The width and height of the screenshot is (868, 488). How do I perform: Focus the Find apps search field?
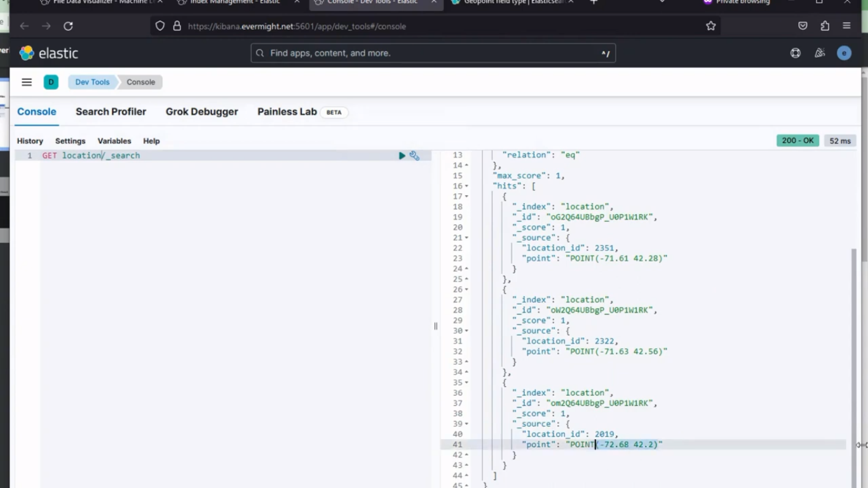click(433, 53)
